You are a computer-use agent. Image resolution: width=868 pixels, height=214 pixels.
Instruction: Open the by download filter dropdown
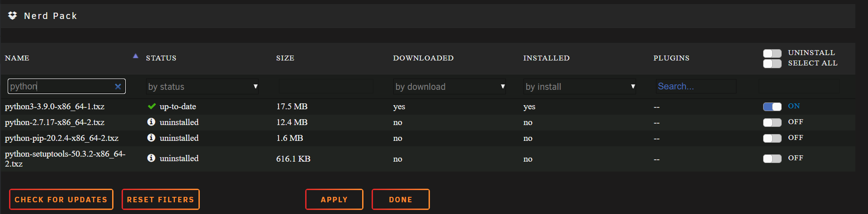450,86
